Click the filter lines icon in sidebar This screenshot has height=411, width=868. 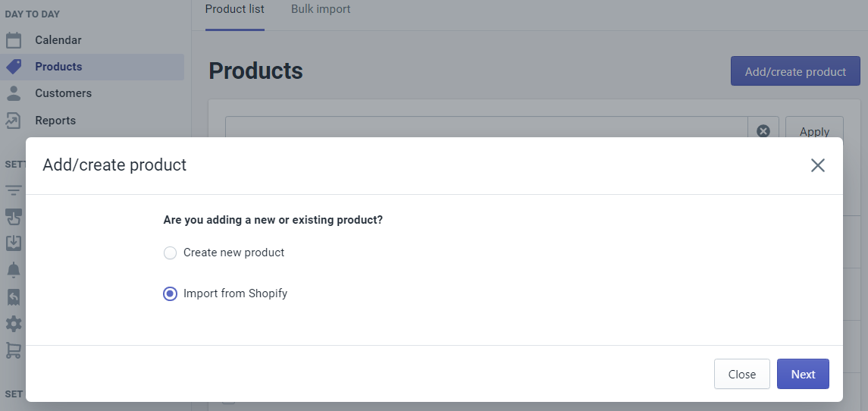point(14,190)
